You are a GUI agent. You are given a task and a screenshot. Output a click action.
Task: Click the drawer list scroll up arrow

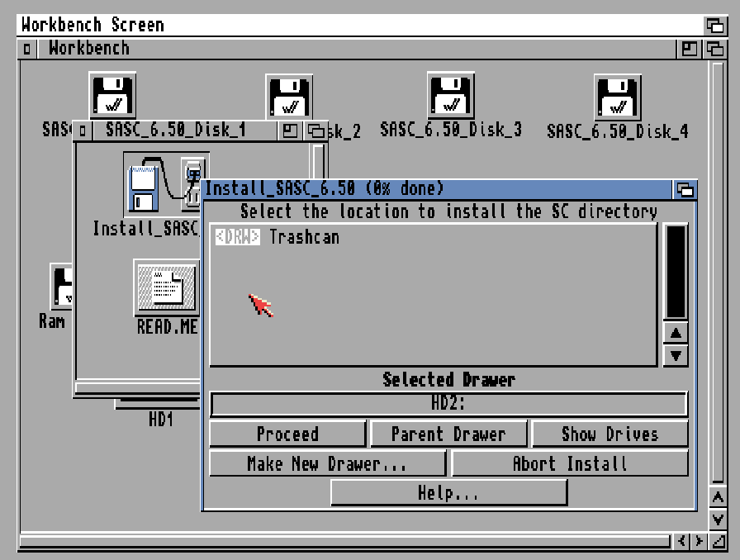(676, 334)
